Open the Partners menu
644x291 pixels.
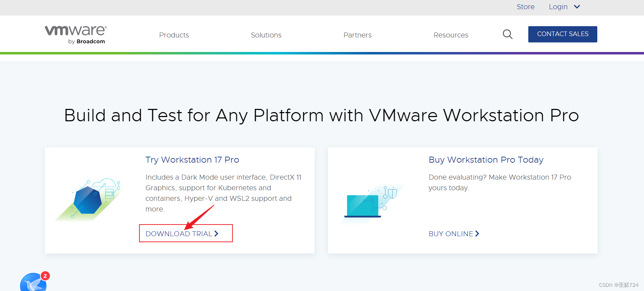click(x=357, y=35)
